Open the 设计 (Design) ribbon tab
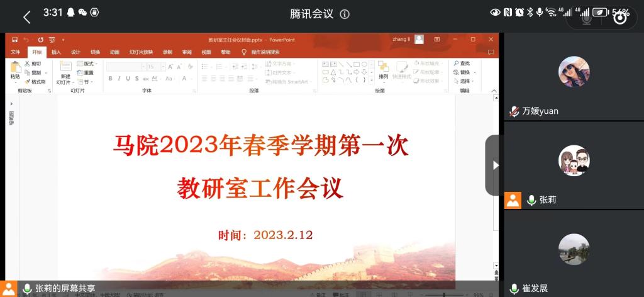644x297 pixels. pyautogui.click(x=75, y=52)
